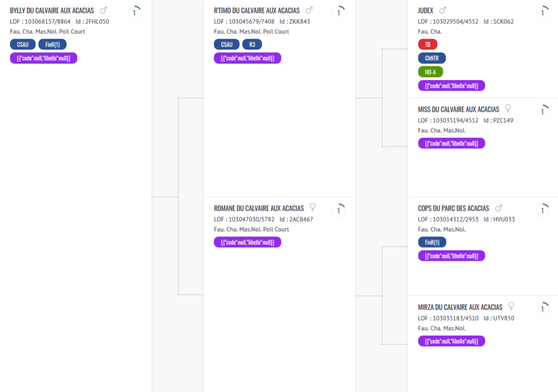558x392 pixels.
Task: Click Id 2ACB467 text
Action: (x=296, y=219)
